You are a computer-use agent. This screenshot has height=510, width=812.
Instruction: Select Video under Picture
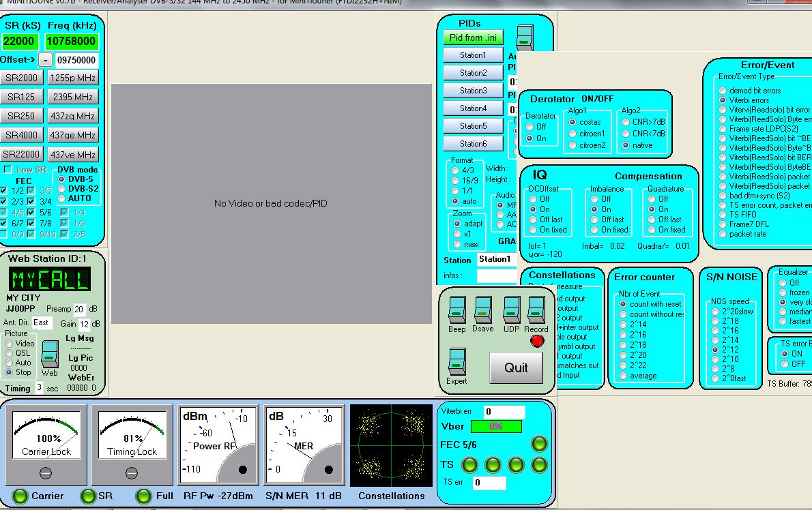[9, 344]
